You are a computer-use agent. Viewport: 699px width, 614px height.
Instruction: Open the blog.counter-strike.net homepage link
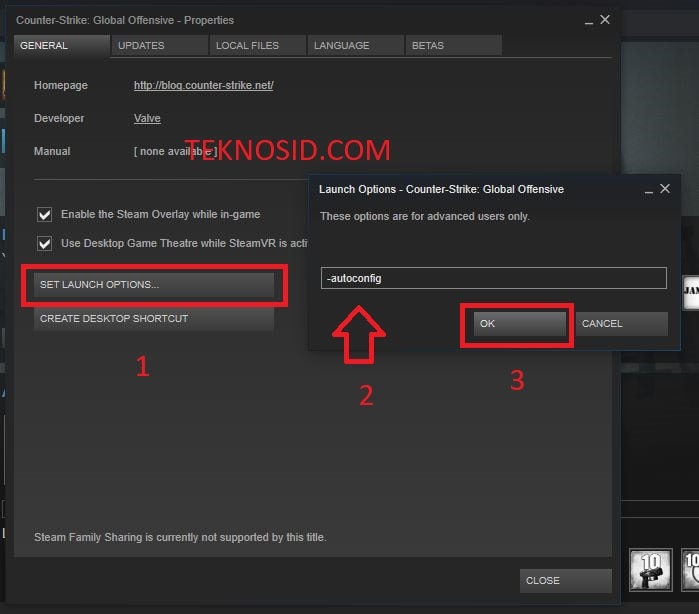pyautogui.click(x=204, y=85)
